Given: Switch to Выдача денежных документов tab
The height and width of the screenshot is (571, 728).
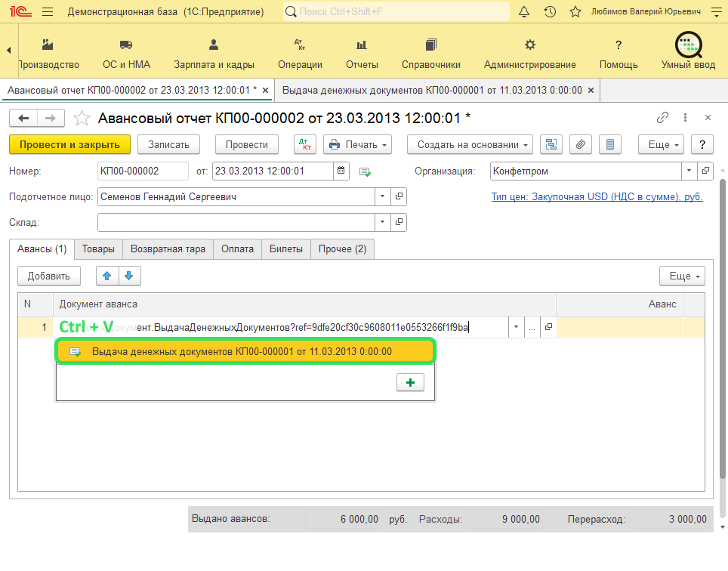Looking at the screenshot, I should coord(432,90).
